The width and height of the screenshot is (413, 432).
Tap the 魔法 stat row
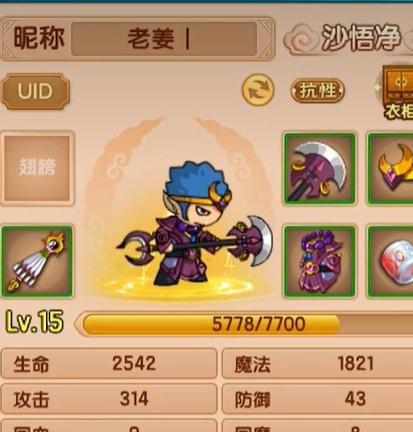317,363
